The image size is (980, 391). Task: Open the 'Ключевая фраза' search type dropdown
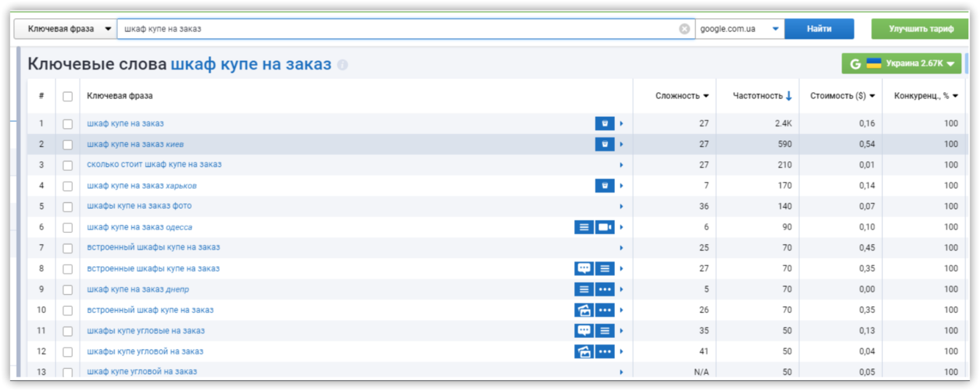pos(65,29)
